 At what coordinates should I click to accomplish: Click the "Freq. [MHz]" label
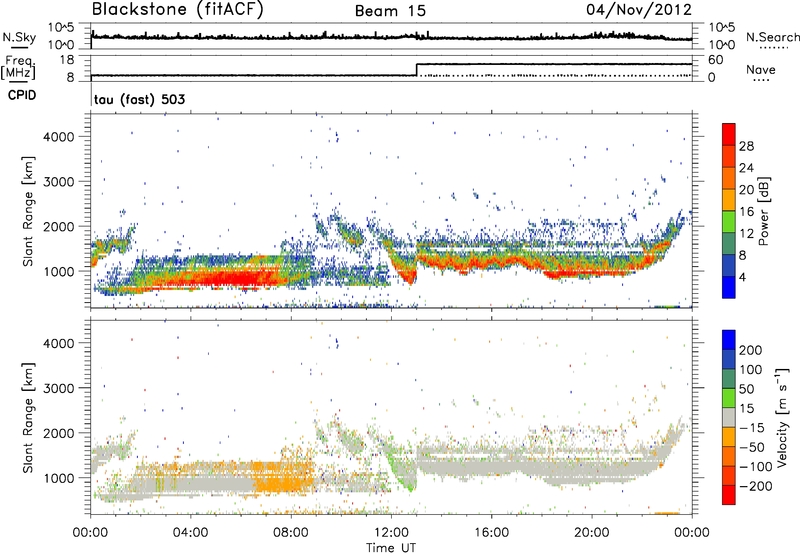click(x=19, y=68)
